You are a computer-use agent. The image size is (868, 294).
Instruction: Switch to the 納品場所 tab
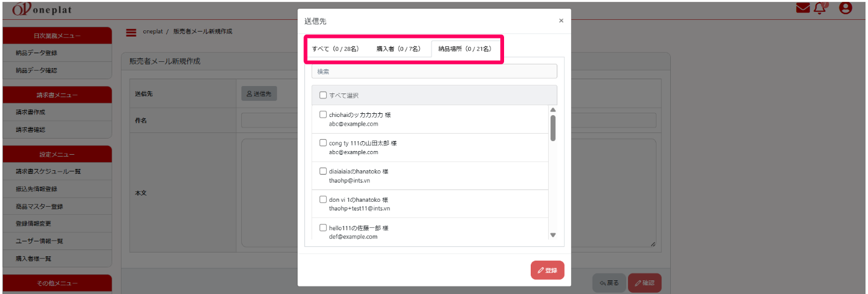pos(464,49)
